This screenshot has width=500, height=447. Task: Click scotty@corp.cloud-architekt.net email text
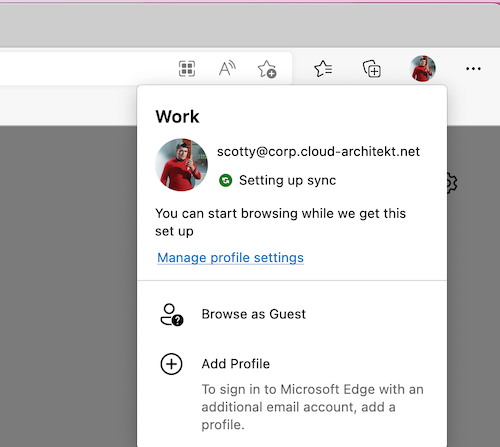click(318, 152)
